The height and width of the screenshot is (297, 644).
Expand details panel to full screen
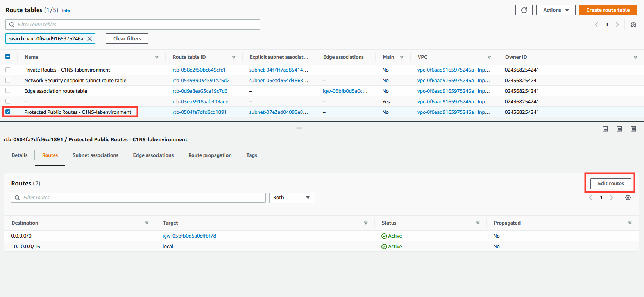click(633, 129)
